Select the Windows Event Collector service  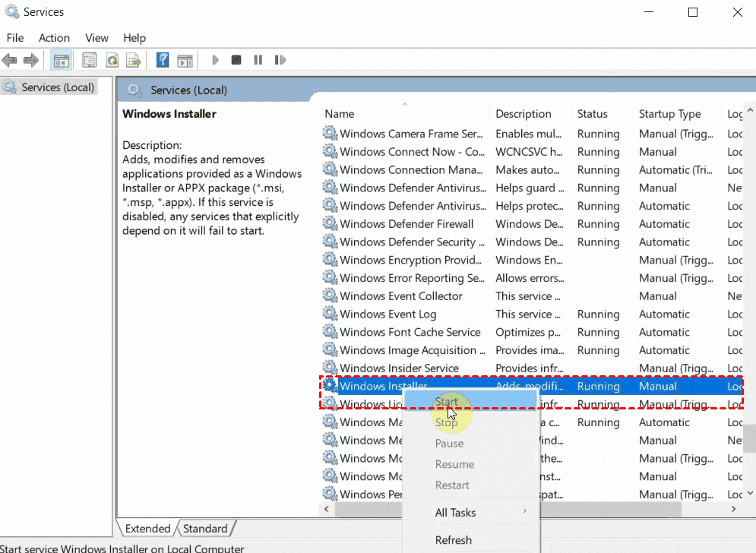(x=401, y=295)
